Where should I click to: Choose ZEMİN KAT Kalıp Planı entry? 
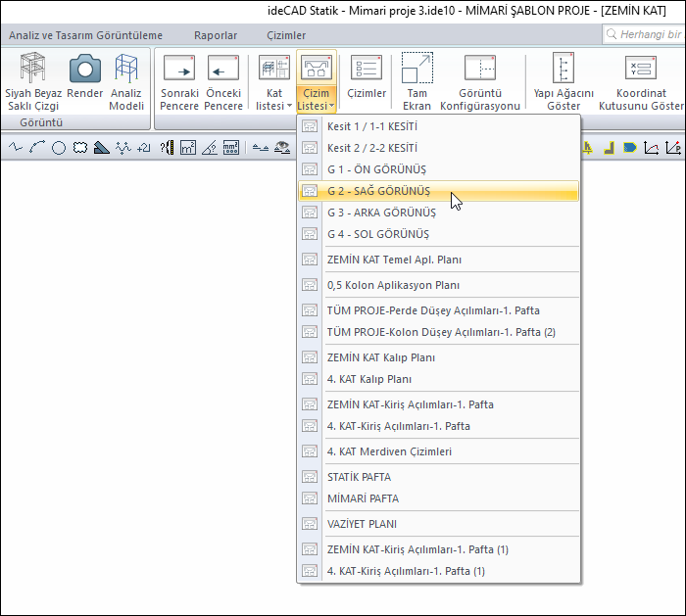point(381,357)
